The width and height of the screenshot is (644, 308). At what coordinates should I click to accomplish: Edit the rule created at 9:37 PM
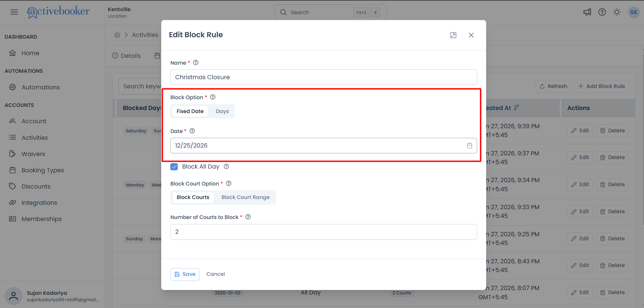(580, 157)
